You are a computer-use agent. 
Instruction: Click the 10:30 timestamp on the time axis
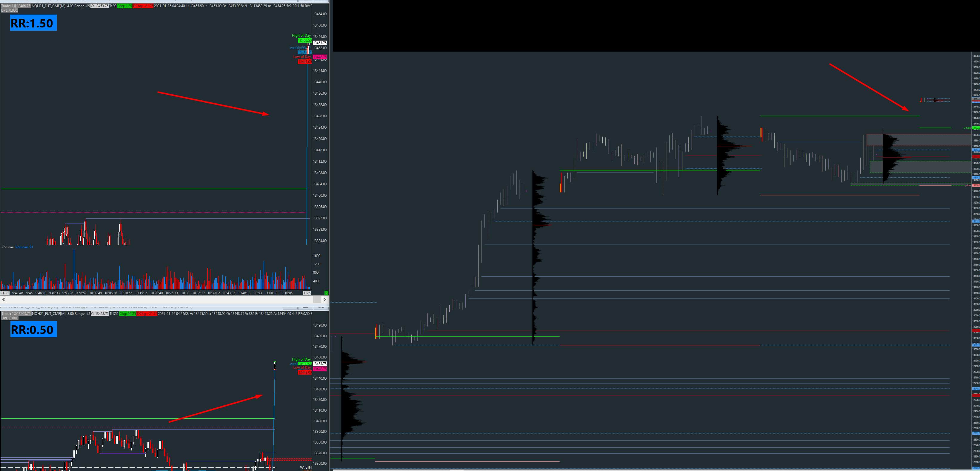click(x=185, y=293)
